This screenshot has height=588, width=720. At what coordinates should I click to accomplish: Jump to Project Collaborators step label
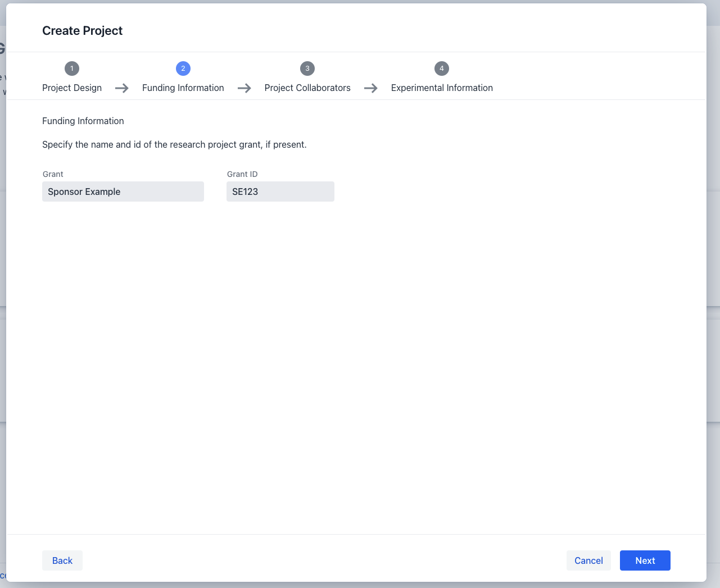pos(307,88)
